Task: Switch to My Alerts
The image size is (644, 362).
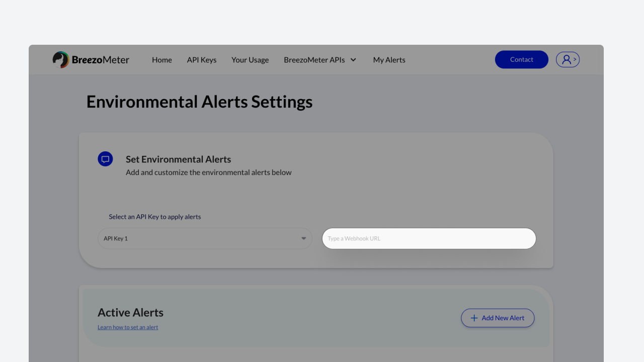Action: tap(389, 60)
